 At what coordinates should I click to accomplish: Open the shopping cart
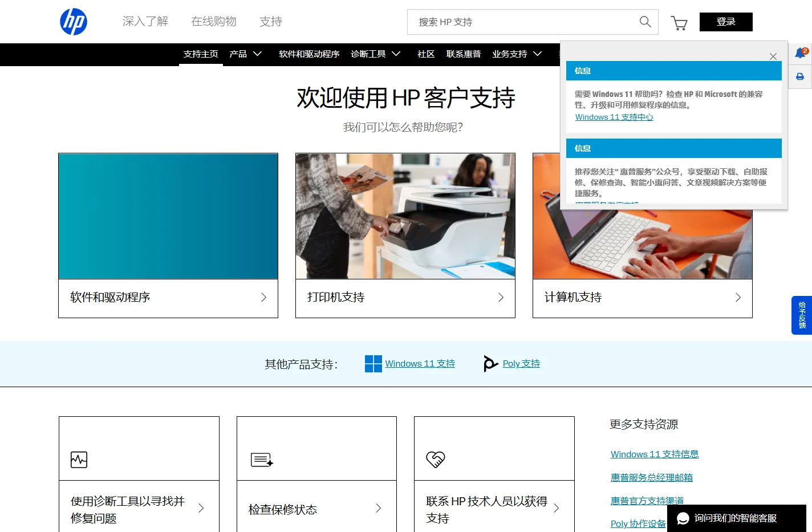pos(679,23)
